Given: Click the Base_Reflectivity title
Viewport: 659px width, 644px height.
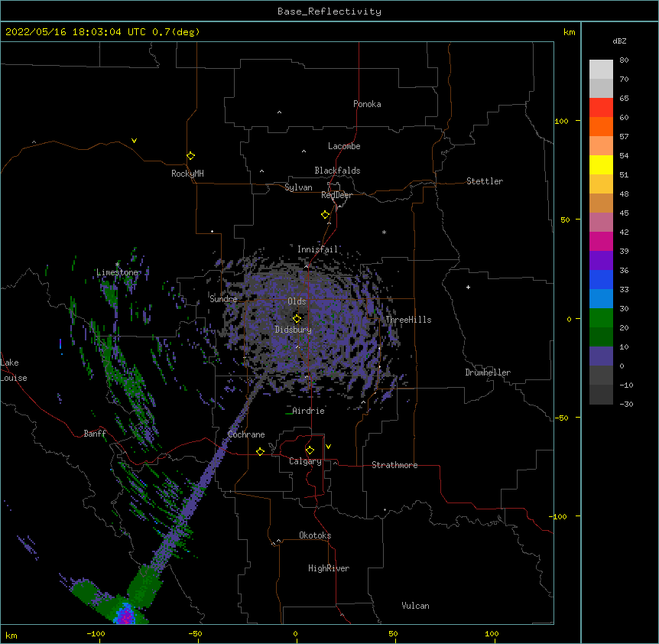Looking at the screenshot, I should (x=329, y=11).
